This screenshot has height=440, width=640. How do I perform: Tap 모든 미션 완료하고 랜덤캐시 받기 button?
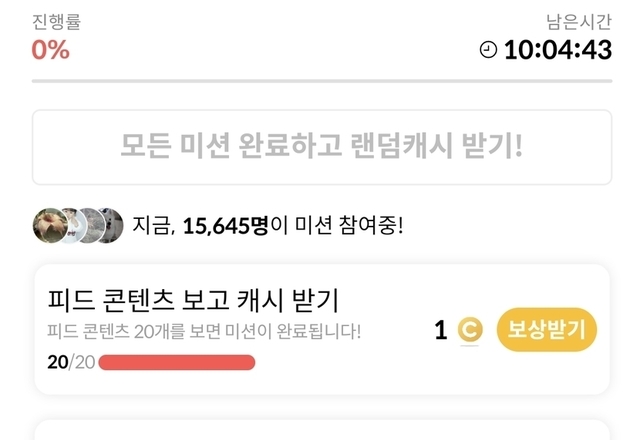click(321, 147)
